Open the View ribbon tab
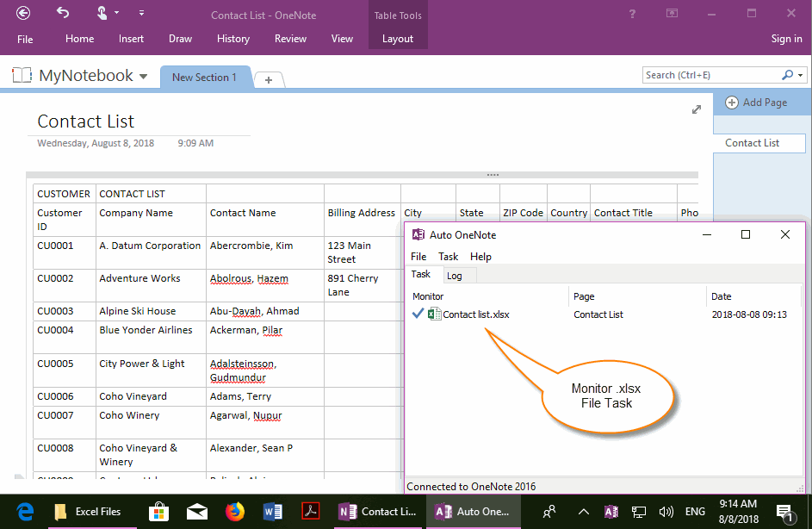This screenshot has height=529, width=812. click(342, 39)
